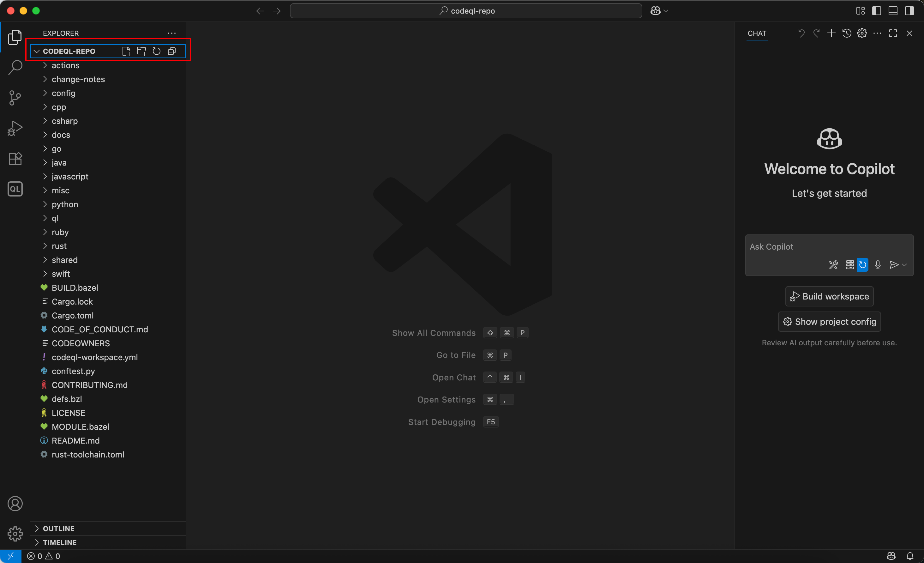Click the Show project config button

click(x=829, y=321)
